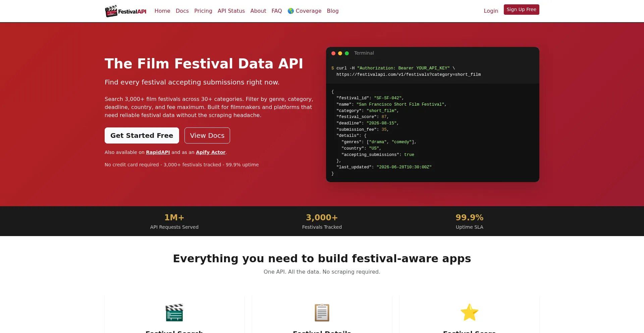Click the star Festival Score icon

tap(470, 313)
